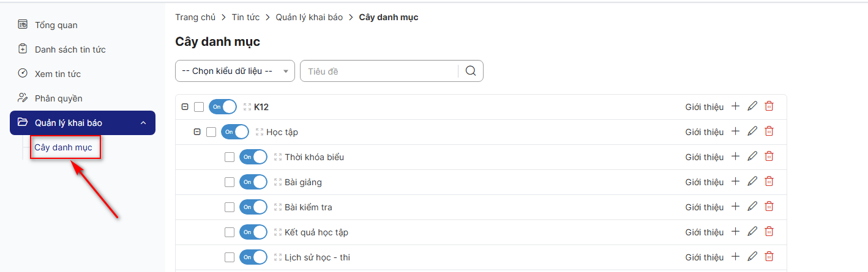Select Phân quyền in sidebar menu

coord(59,98)
